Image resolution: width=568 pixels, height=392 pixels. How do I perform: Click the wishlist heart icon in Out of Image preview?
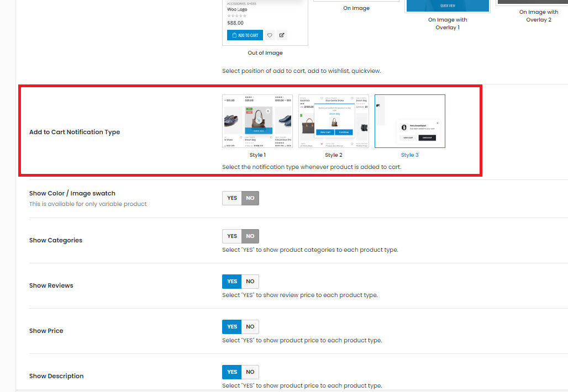pos(270,35)
